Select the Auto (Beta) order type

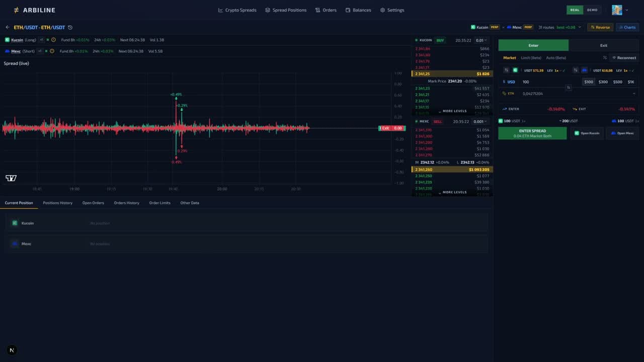[556, 58]
